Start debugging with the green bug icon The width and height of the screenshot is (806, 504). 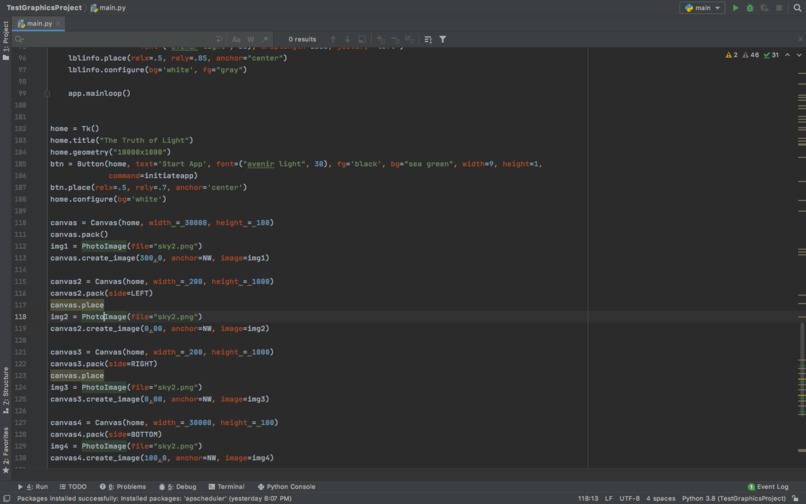click(x=750, y=8)
